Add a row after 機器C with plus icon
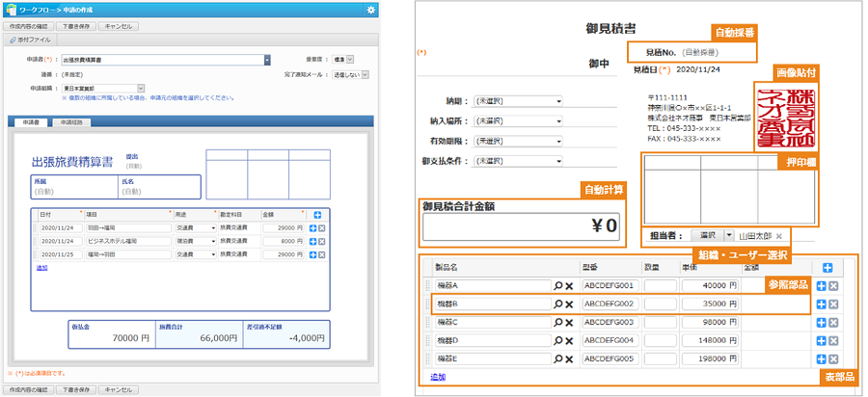868x397 pixels. point(821,322)
